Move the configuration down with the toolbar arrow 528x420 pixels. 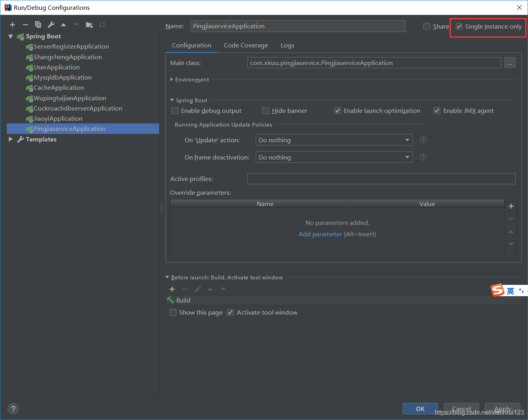[x=76, y=25]
